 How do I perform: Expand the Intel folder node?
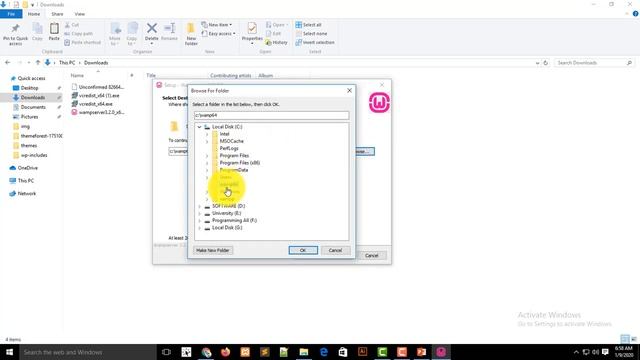207,134
